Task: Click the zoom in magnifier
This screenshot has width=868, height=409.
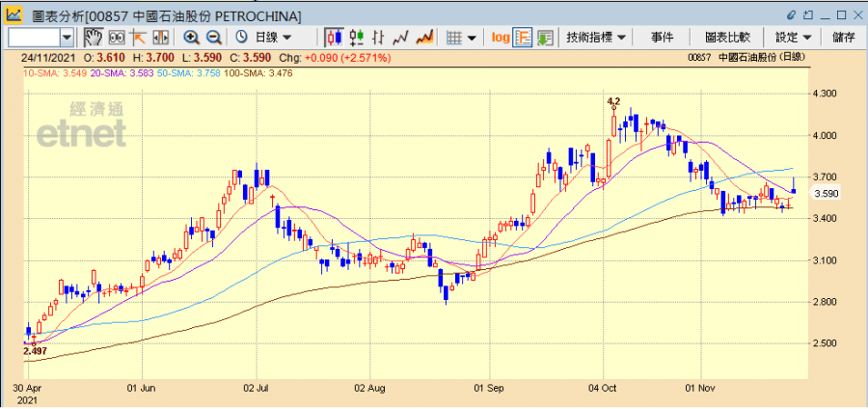Action: (191, 37)
